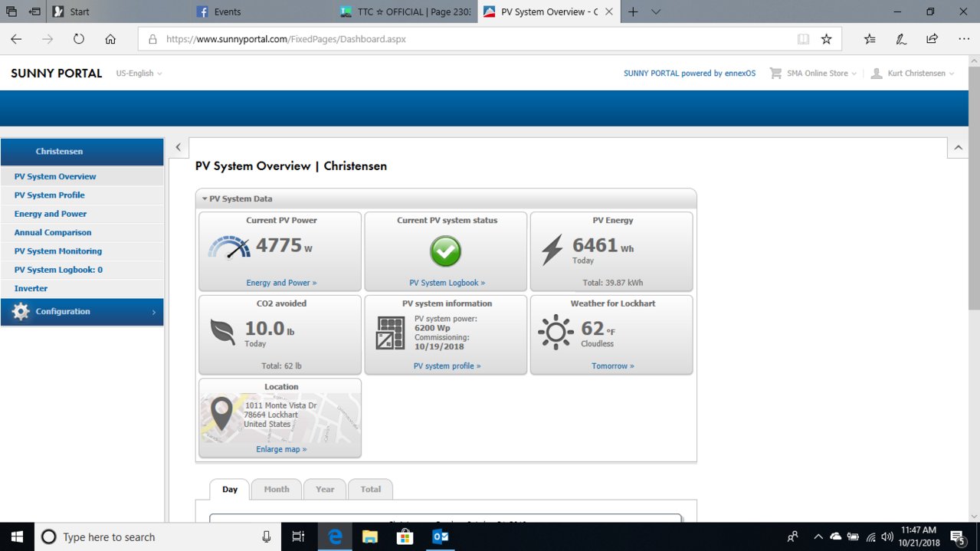
Task: Open the PV System Logbook link
Action: (447, 283)
